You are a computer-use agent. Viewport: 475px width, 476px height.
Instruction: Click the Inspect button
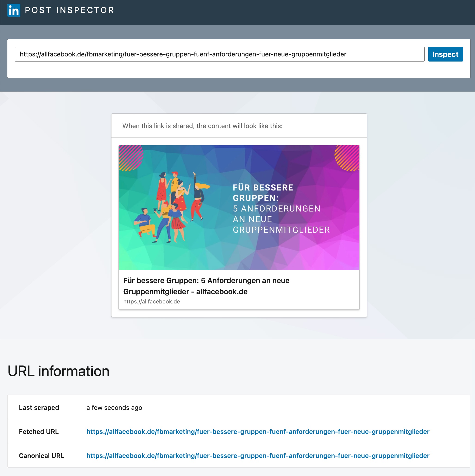click(445, 54)
